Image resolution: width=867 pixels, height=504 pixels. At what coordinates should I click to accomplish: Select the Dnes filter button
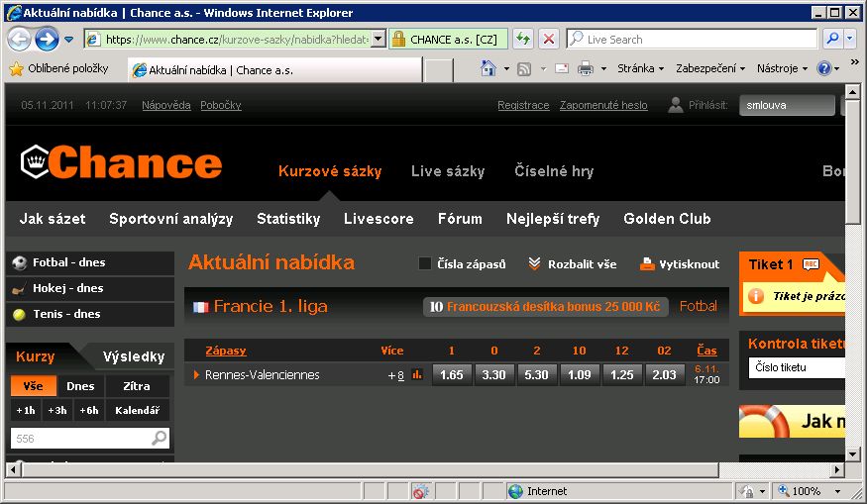(80, 386)
